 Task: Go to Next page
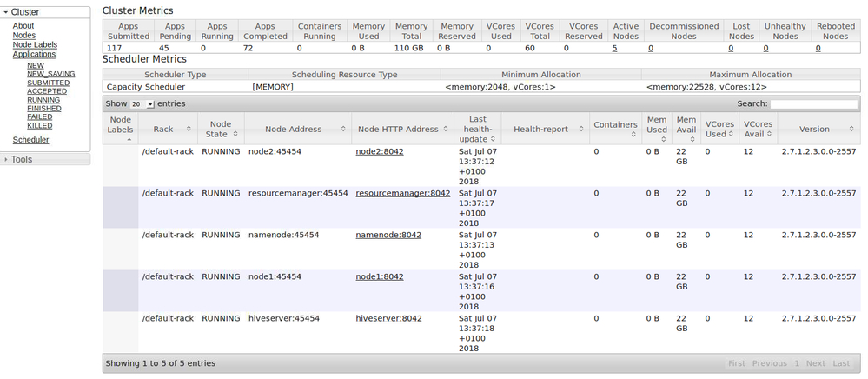815,363
